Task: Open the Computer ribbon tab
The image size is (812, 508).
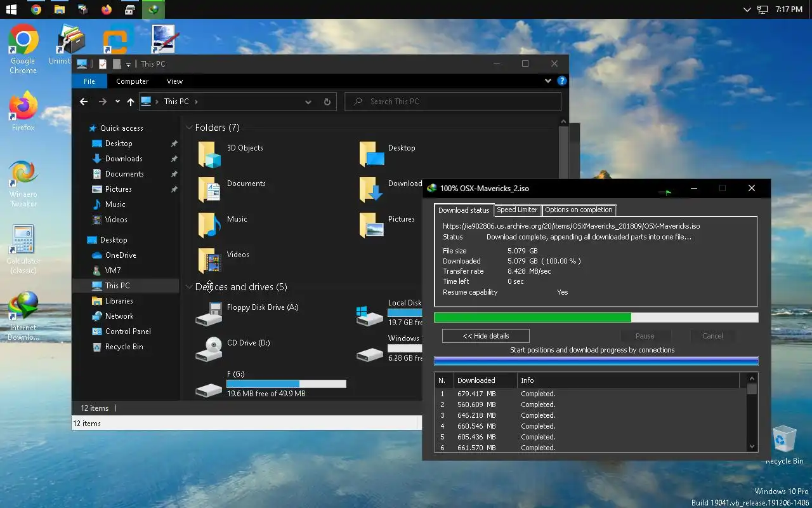Action: point(132,81)
